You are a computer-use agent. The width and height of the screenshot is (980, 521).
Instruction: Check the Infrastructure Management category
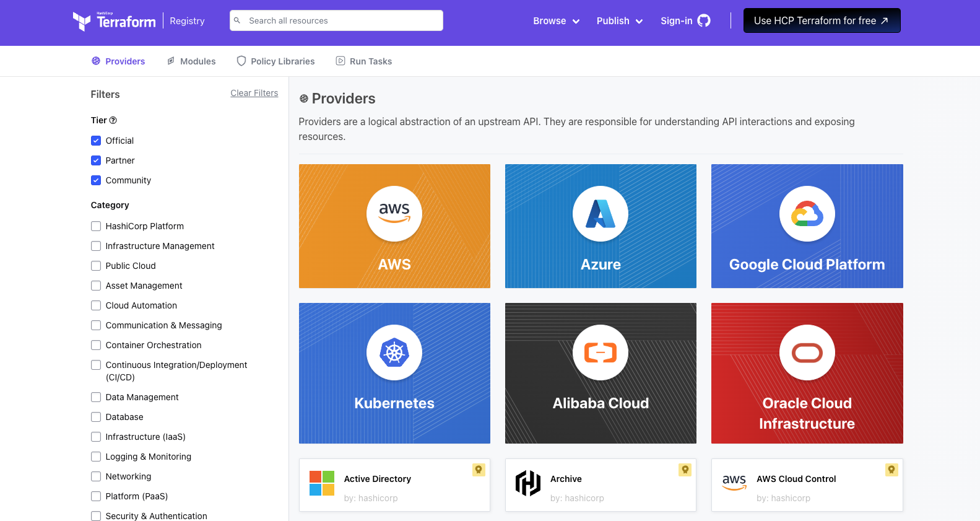point(96,246)
